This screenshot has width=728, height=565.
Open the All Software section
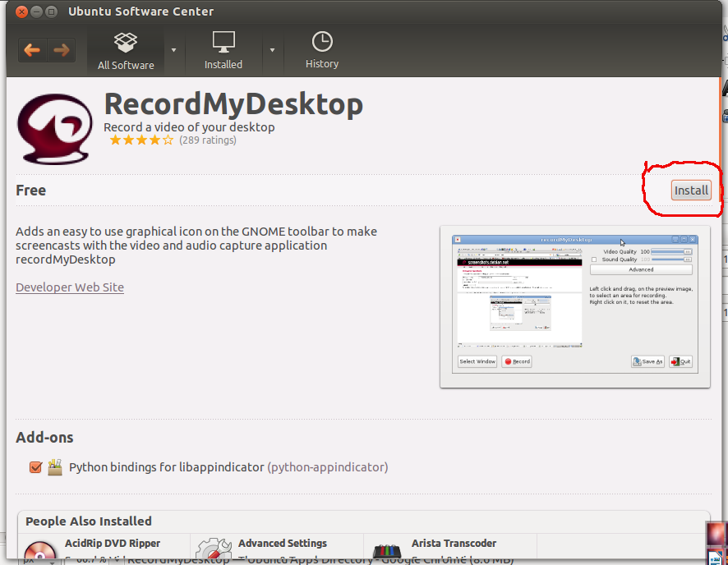126,51
